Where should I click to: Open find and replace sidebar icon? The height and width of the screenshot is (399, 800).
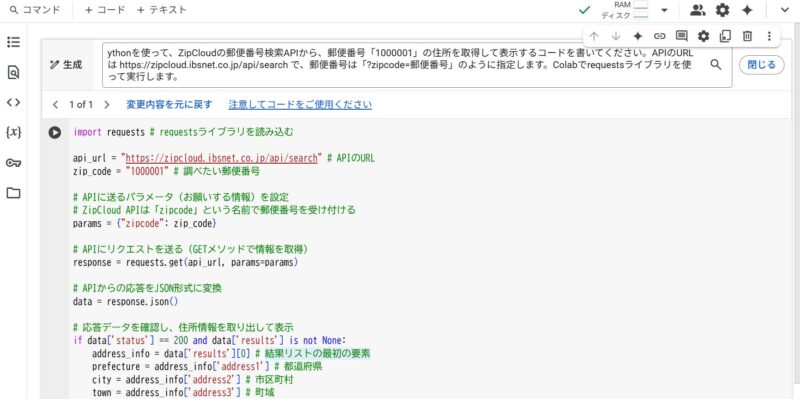click(13, 72)
